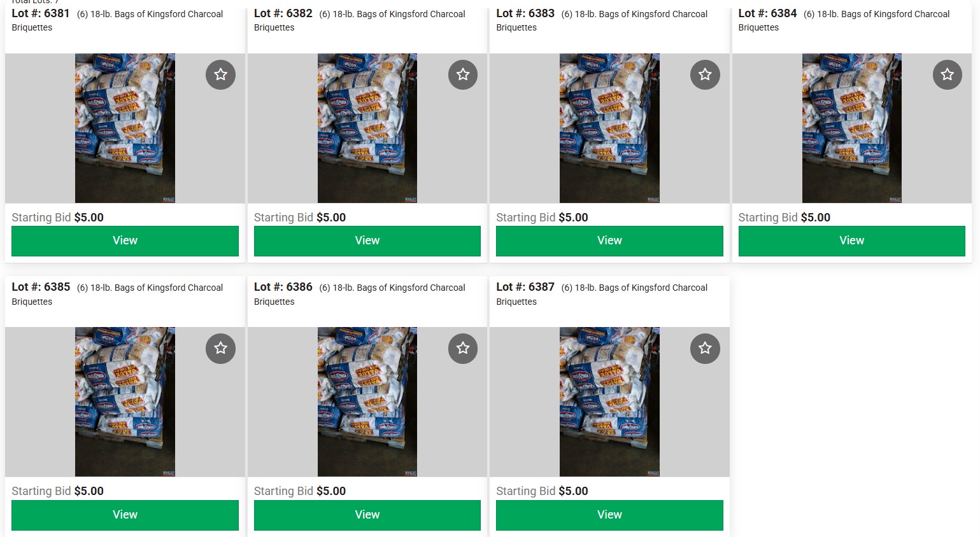The width and height of the screenshot is (980, 537).
Task: Select View for lot 6386
Action: 367,515
